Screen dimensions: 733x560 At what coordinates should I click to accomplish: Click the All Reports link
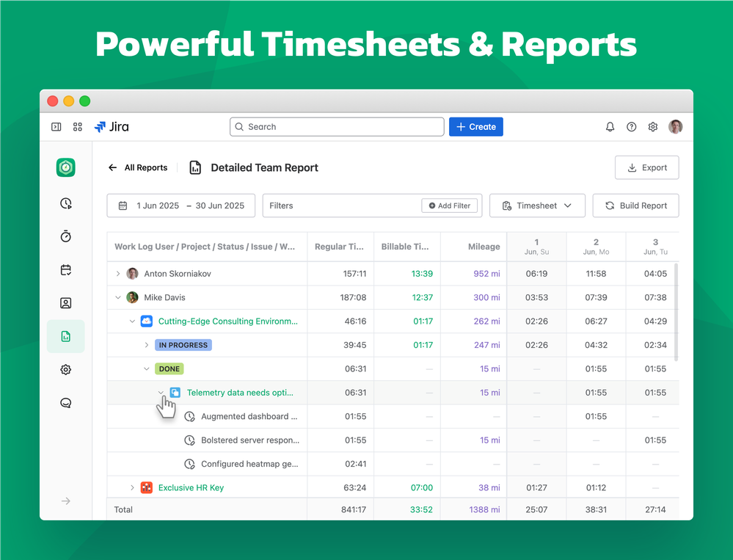[x=146, y=167]
